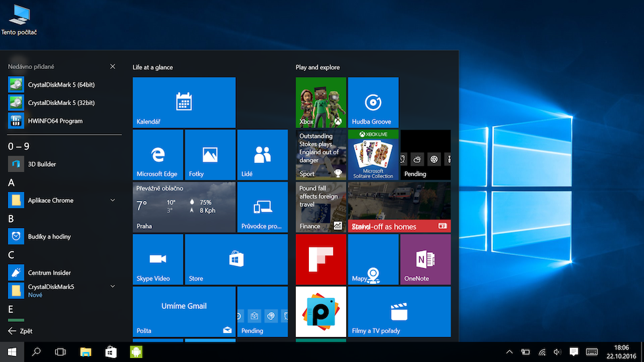Open the Mapy maps tile
Viewport: 644px width, 362px height.
(373, 259)
